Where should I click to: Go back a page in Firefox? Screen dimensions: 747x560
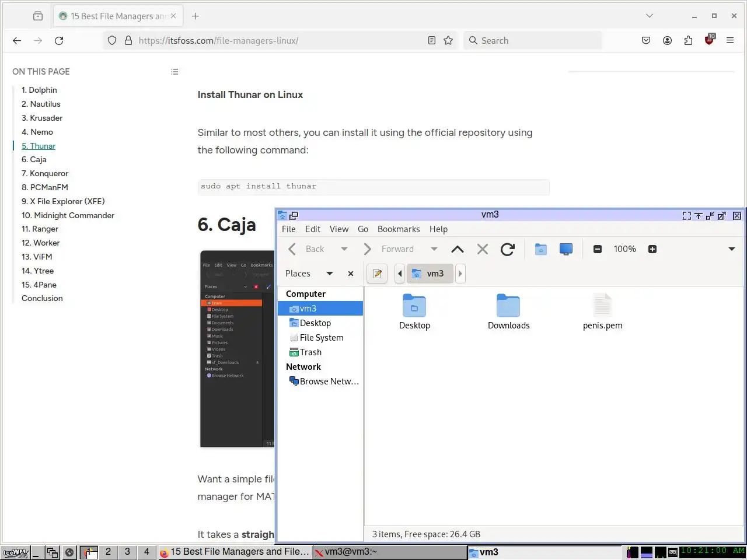click(17, 40)
